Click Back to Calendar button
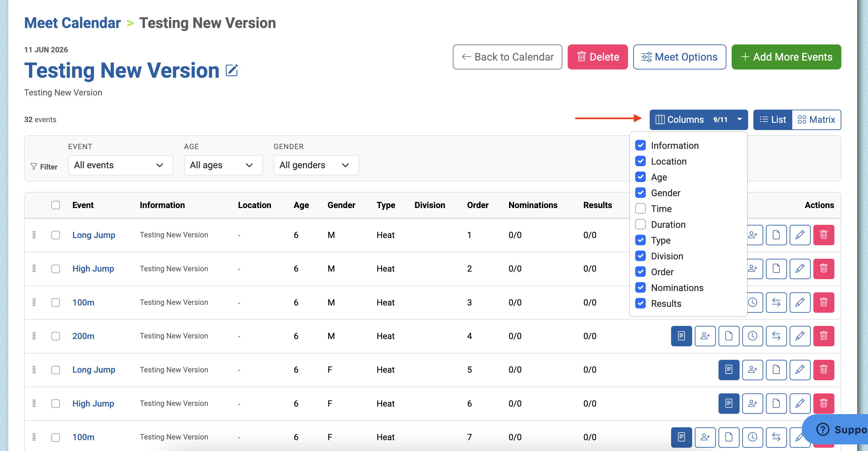The width and height of the screenshot is (868, 451). [507, 57]
